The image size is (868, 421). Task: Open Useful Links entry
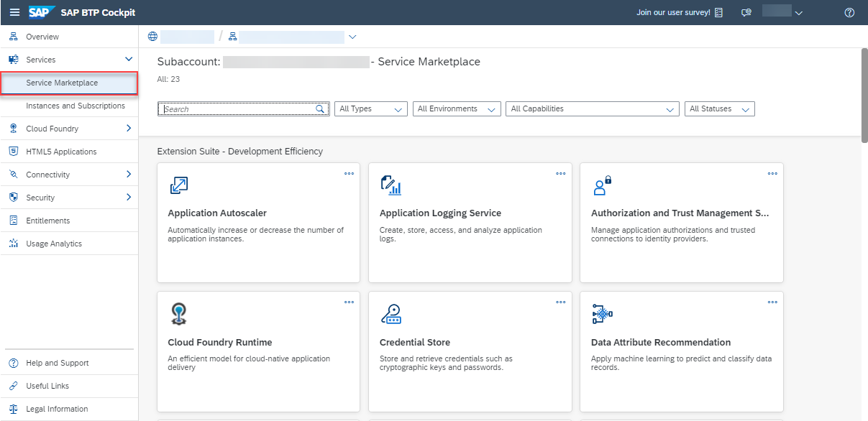point(69,386)
